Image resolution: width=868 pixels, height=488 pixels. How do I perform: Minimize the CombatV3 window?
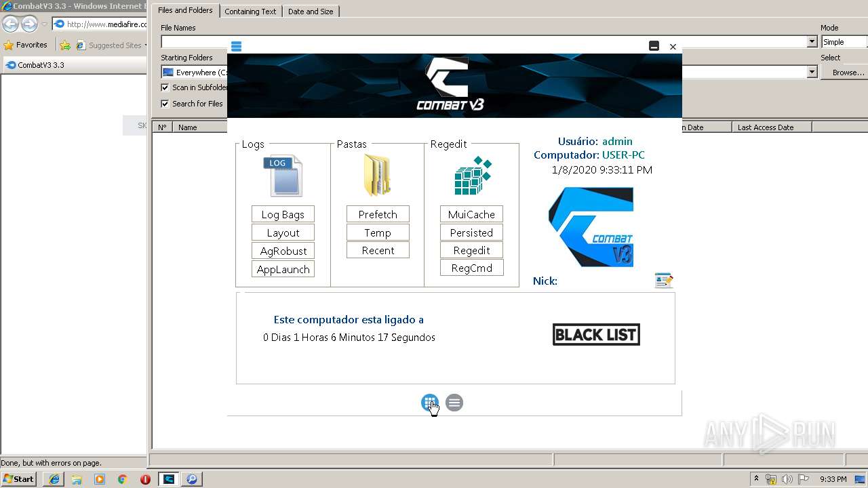654,46
